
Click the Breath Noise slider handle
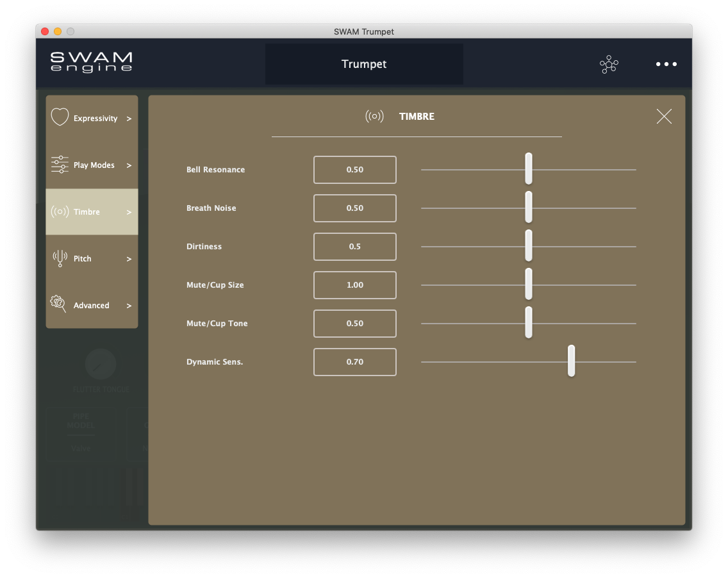click(528, 207)
